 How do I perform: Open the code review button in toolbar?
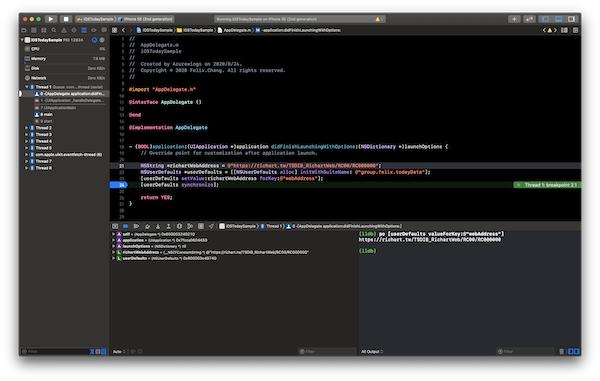530,19
